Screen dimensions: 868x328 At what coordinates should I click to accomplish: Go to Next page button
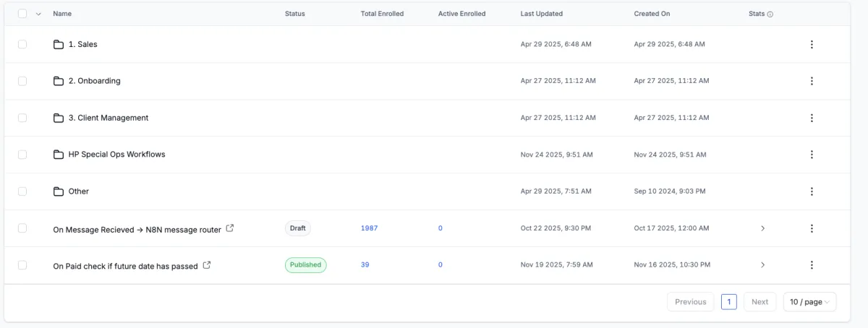[759, 302]
